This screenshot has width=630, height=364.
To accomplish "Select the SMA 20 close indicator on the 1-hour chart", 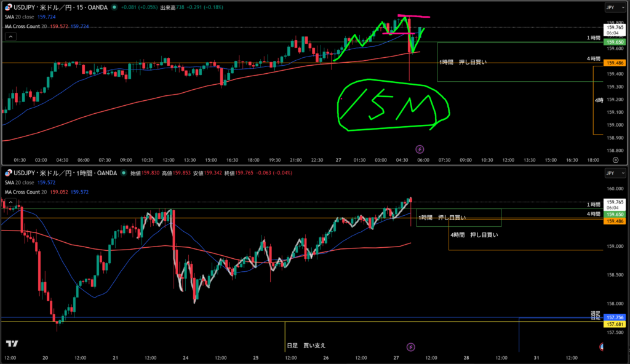I will pos(19,183).
